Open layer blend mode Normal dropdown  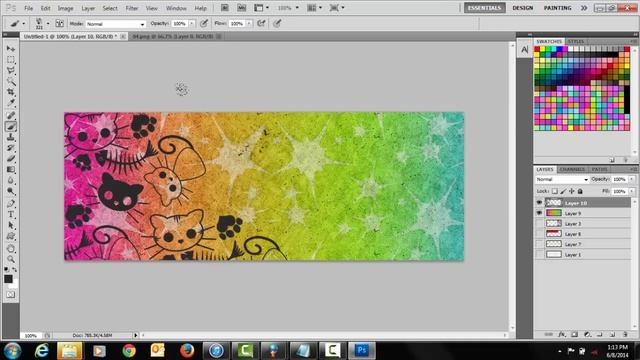562,180
